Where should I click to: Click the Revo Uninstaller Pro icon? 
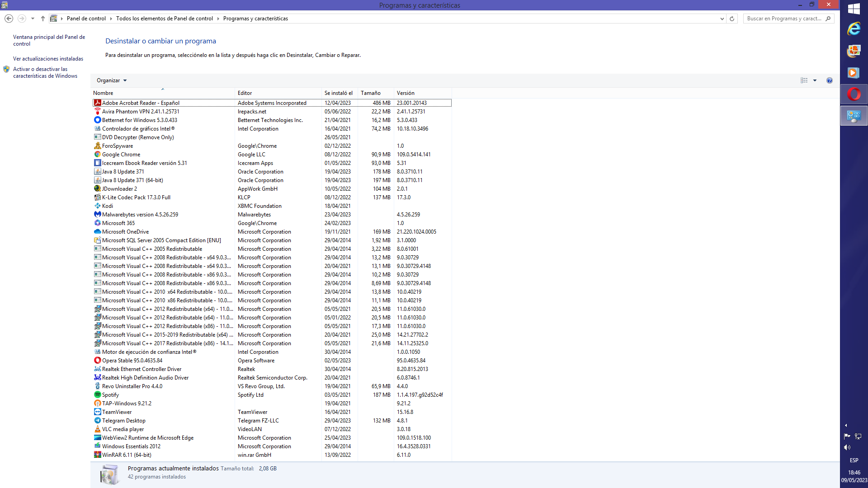[97, 386]
